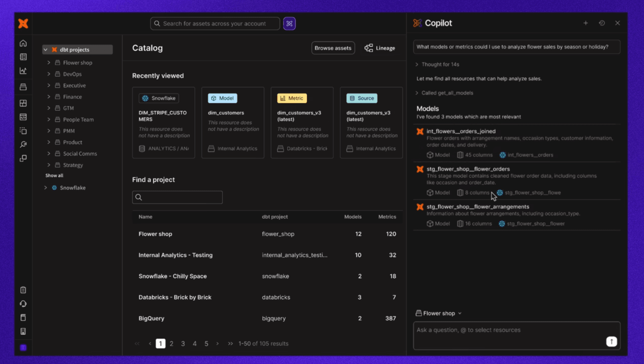Collapse the dbt projects tree section
The width and height of the screenshot is (644, 364).
[x=46, y=50]
